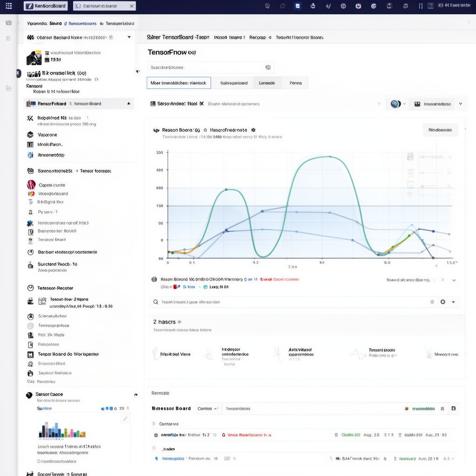Select the Lonaoao tab
This screenshot has height=476, width=476.
pos(267,83)
